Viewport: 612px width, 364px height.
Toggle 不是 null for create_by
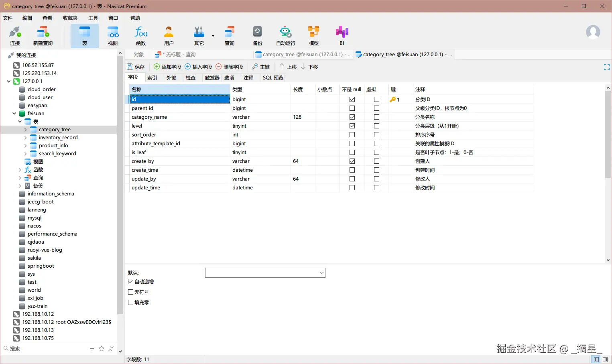[352, 161]
